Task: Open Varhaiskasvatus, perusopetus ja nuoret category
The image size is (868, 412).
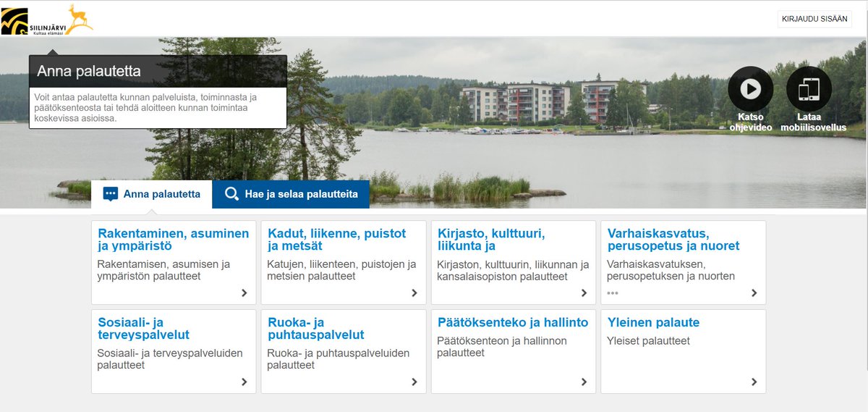Action: (x=684, y=262)
